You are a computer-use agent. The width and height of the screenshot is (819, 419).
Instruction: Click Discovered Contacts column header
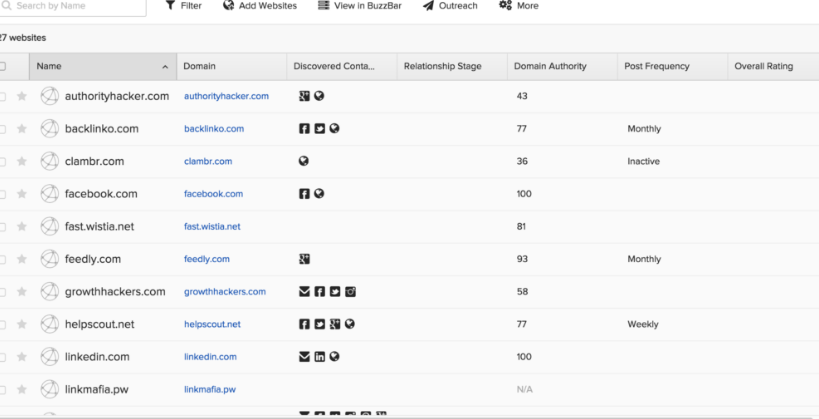tap(342, 66)
